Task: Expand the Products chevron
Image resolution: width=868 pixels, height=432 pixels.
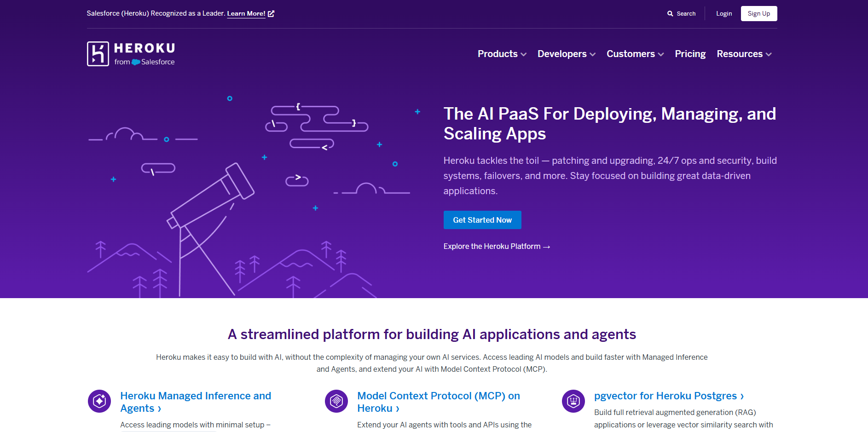Action: coord(523,54)
